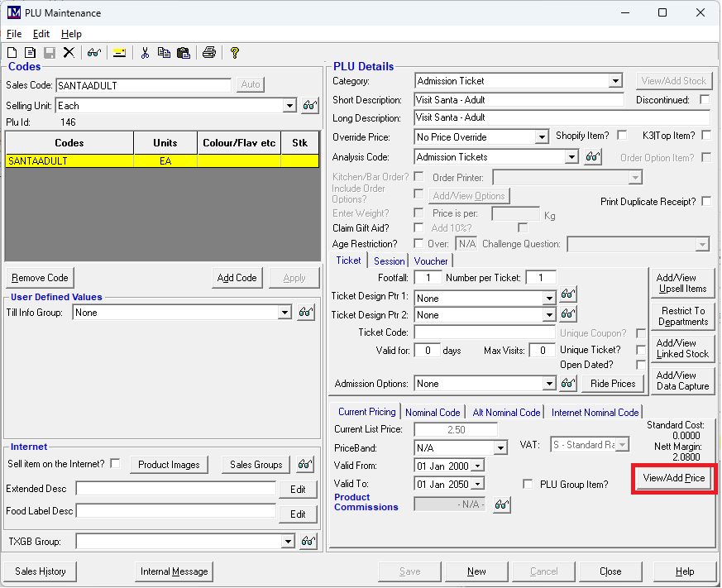
Task: Enable Sell item on the Internet checkbox
Action: [x=115, y=463]
